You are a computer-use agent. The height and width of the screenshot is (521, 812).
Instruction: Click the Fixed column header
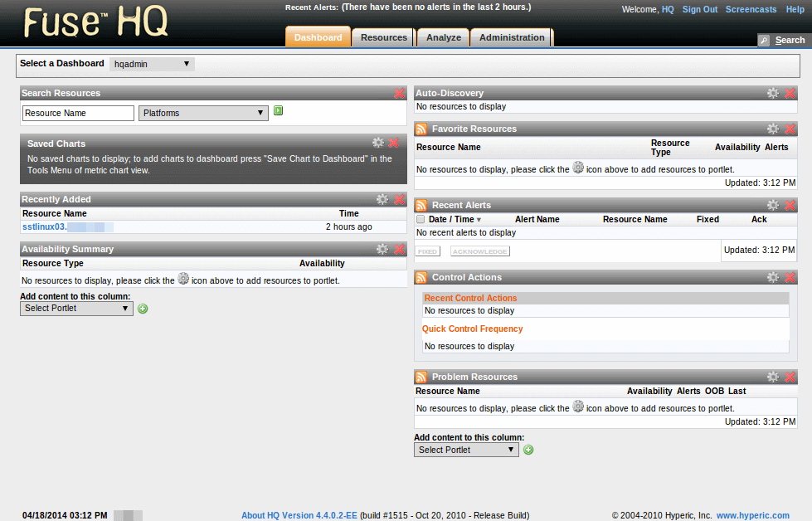tap(708, 220)
